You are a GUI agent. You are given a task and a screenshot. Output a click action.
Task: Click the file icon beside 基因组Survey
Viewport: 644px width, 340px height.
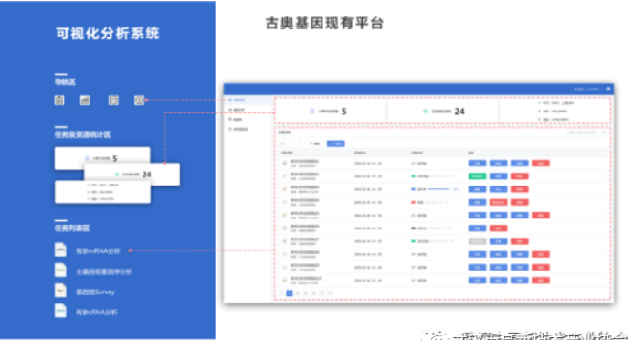(60, 291)
